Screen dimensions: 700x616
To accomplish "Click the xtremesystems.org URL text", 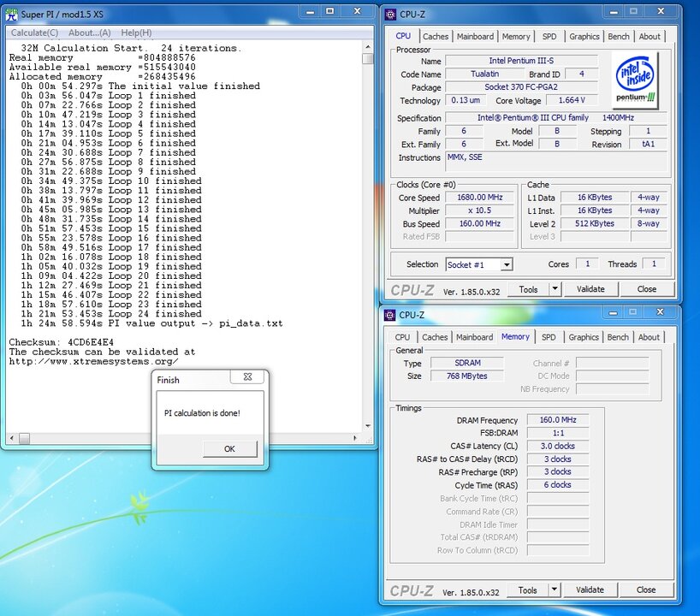I will tap(94, 362).
